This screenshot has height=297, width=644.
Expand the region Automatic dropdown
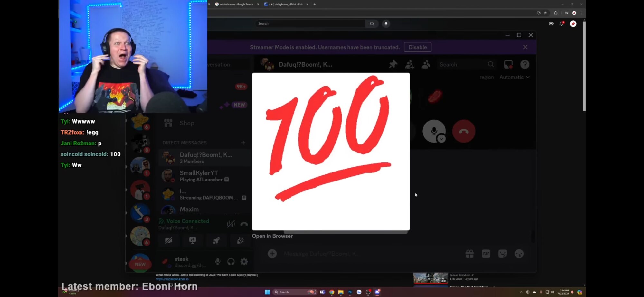514,77
